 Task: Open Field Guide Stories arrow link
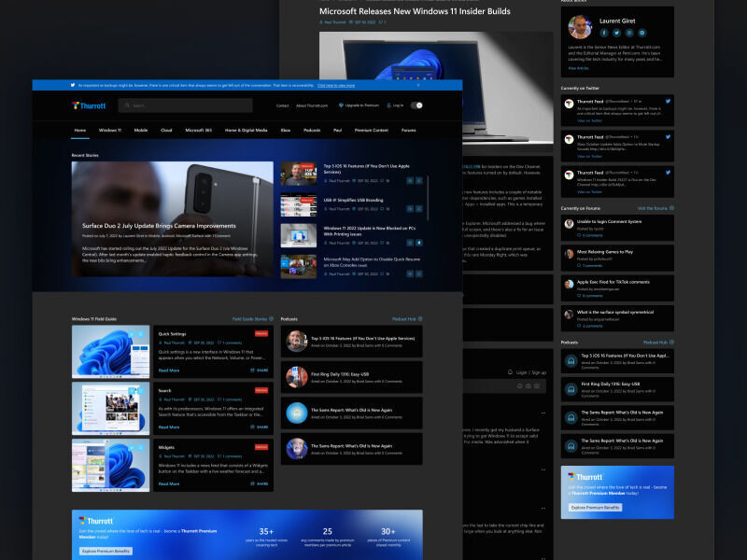click(253, 319)
